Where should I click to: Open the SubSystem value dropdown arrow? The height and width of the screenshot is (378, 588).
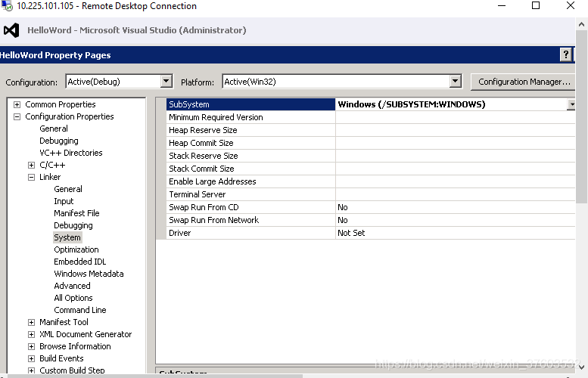click(571, 104)
